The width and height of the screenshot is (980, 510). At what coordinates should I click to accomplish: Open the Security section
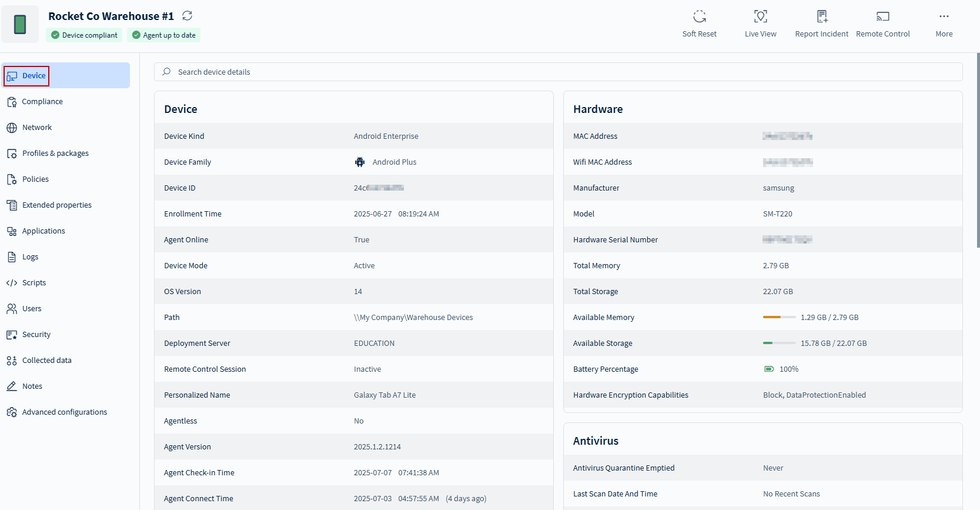tap(36, 335)
